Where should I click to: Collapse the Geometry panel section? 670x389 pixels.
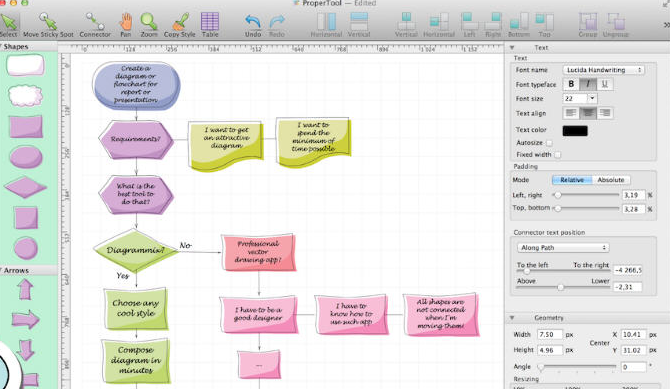pos(512,318)
